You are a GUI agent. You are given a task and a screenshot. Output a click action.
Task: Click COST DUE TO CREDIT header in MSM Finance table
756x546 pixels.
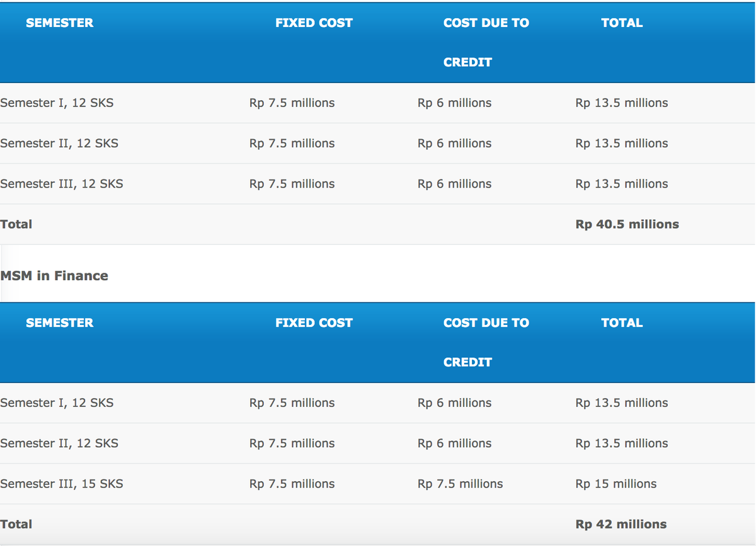[x=486, y=342]
